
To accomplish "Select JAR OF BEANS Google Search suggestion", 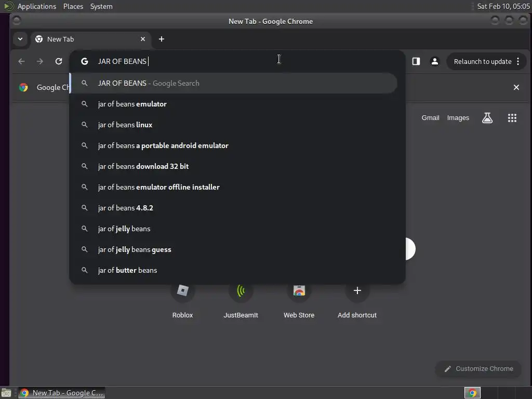I will pos(233,83).
